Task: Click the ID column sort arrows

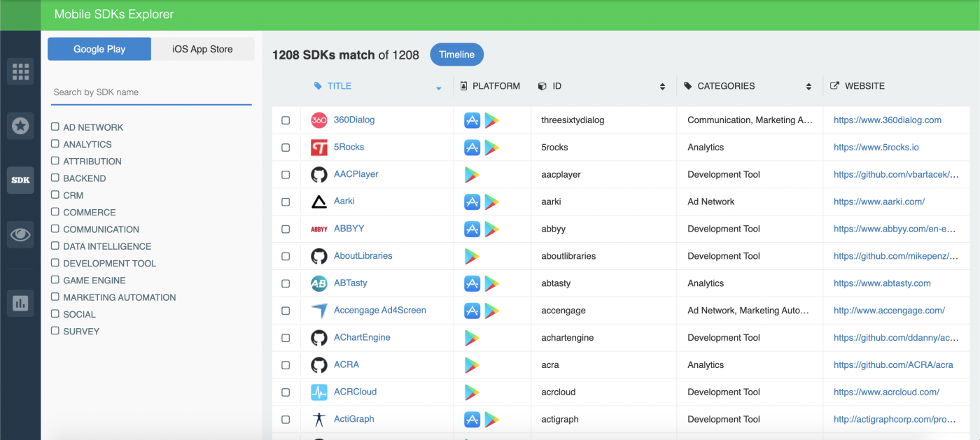Action: tap(662, 85)
